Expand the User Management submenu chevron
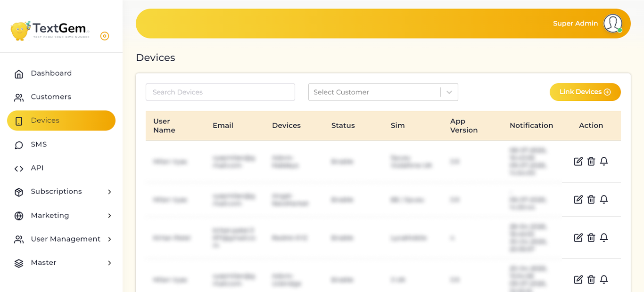Screen dimensions: 644x292 click(x=109, y=239)
